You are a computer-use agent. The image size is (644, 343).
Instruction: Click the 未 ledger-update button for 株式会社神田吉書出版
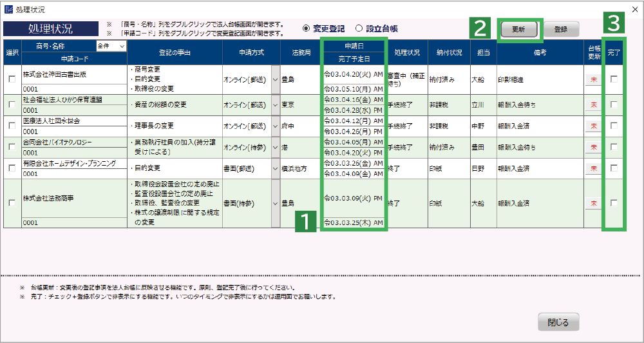(593, 79)
